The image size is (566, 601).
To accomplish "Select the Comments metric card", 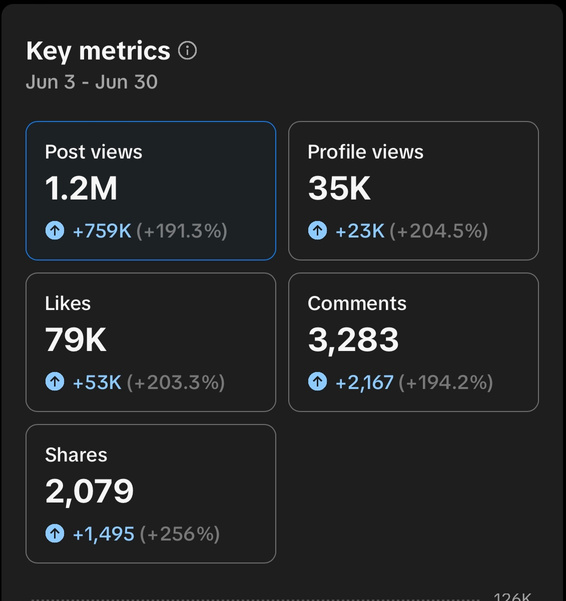I will (413, 342).
